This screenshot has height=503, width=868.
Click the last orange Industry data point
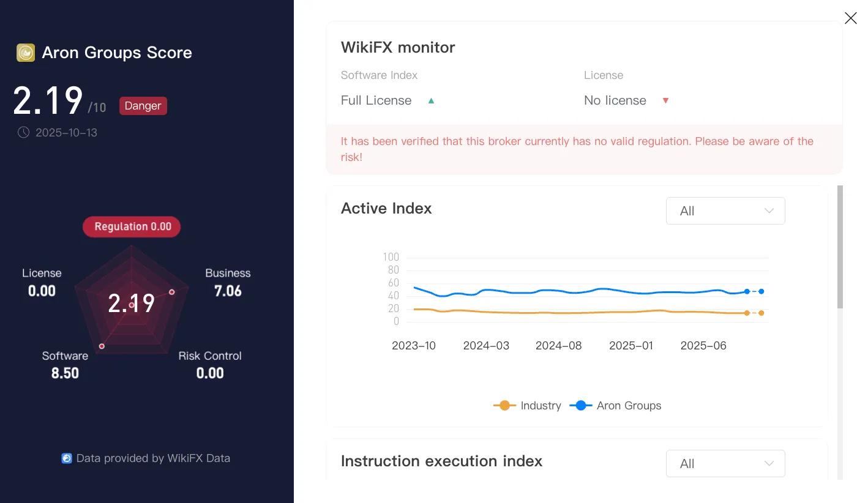tap(761, 313)
